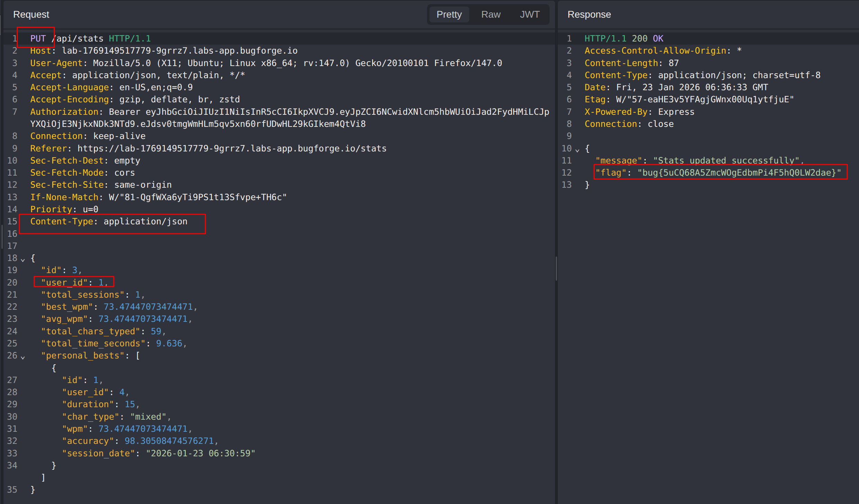Switch to the Raw request view tab

[490, 15]
